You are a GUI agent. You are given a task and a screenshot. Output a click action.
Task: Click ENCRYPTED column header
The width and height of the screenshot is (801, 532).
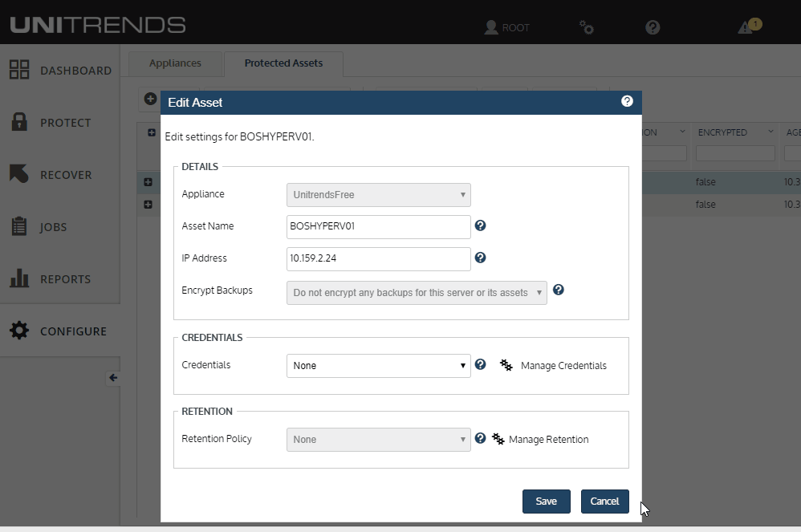click(x=722, y=132)
